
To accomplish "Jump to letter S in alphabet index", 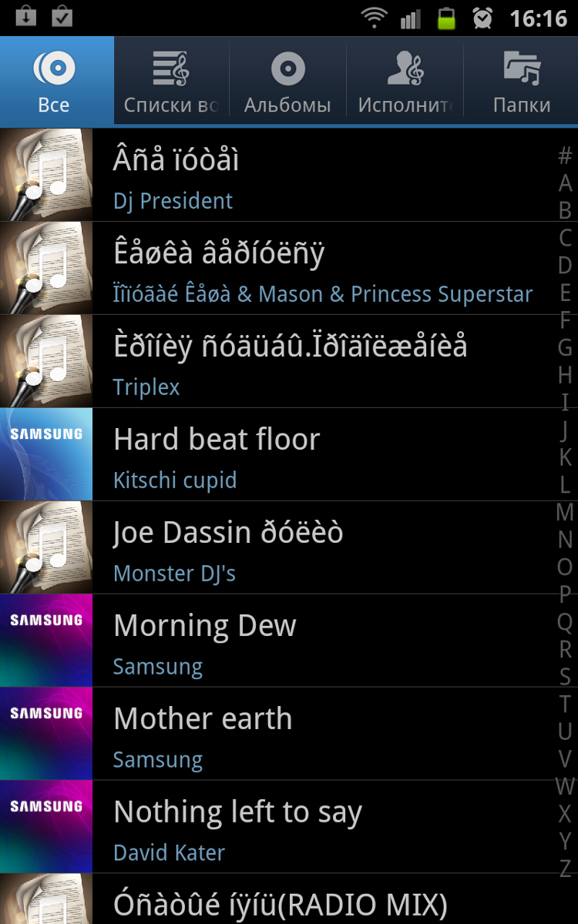I will coord(565,677).
